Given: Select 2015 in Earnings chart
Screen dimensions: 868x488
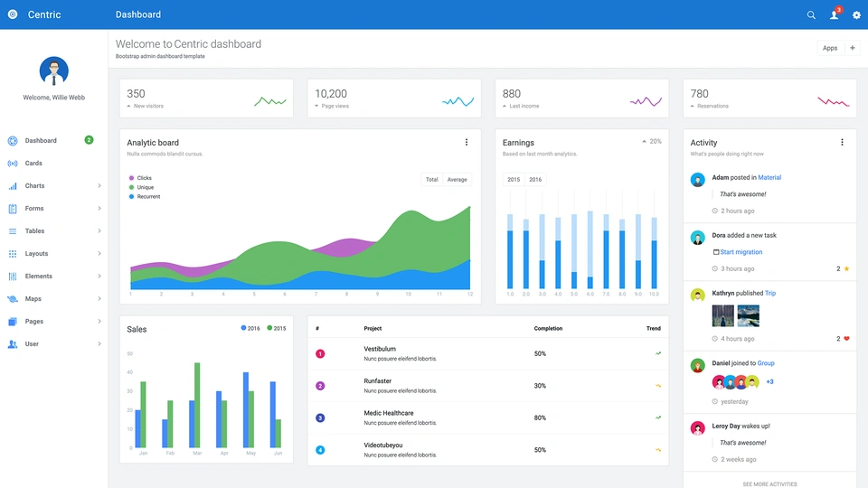Looking at the screenshot, I should point(514,179).
